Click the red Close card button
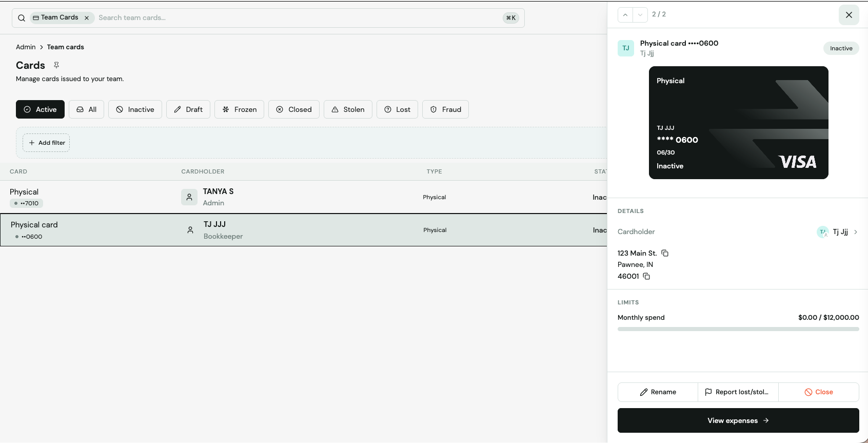 [819, 392]
